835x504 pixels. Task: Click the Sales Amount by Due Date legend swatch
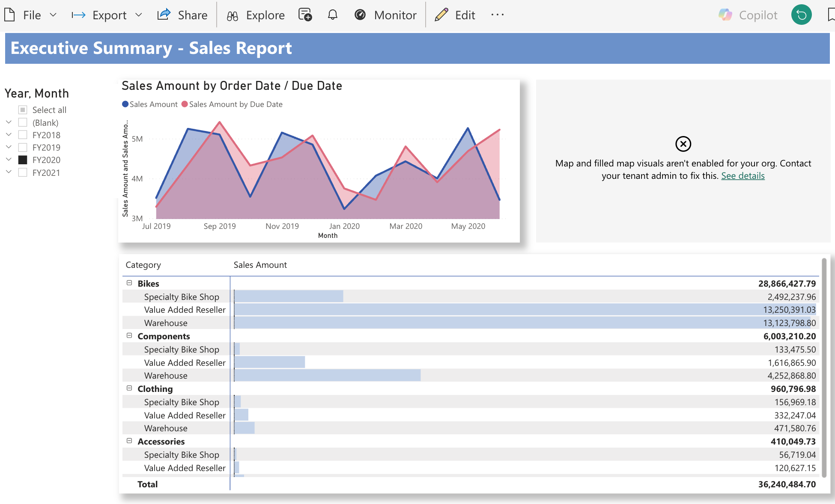pyautogui.click(x=185, y=104)
